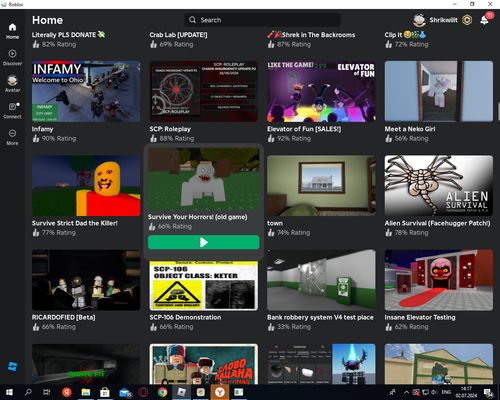Open Windows taskbar search

[x=28, y=392]
